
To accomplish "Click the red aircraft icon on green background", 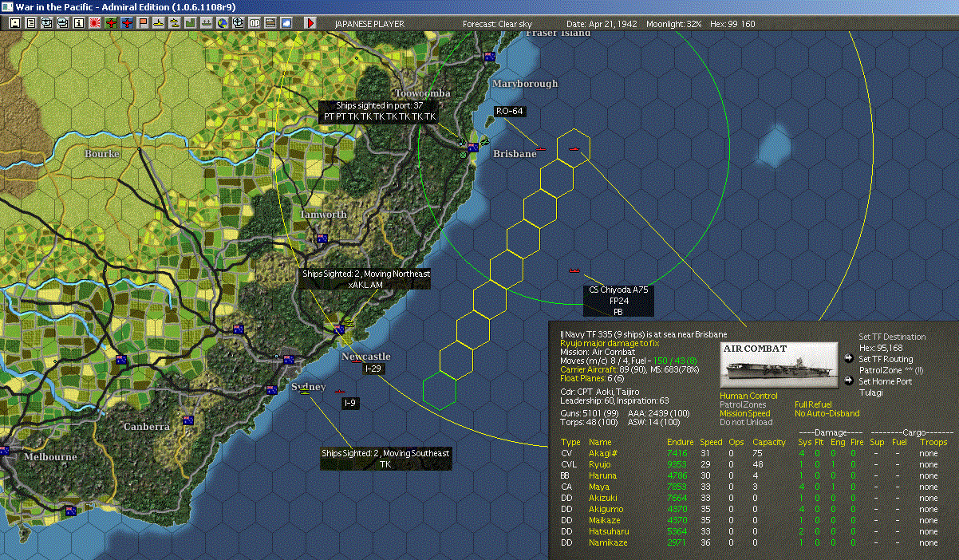I will (x=111, y=23).
